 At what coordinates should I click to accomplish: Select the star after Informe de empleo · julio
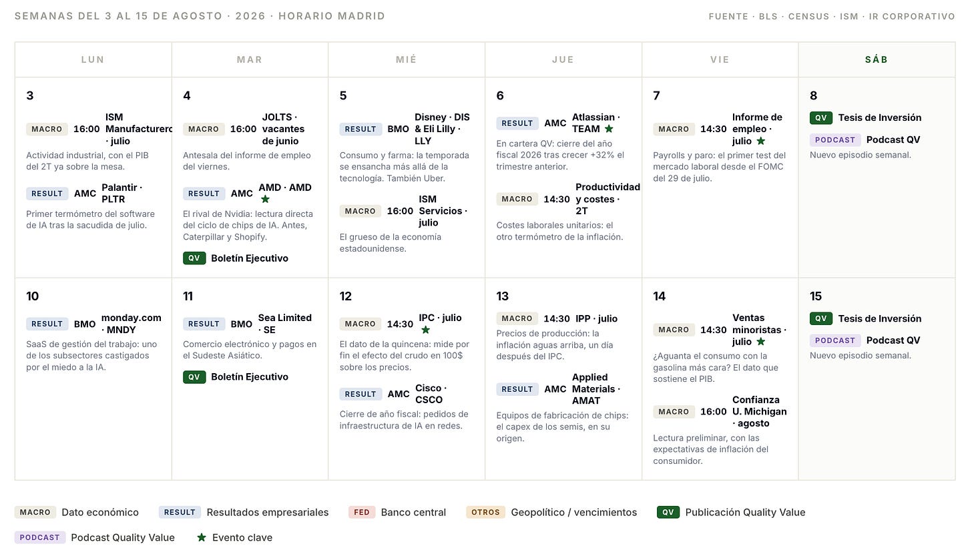click(760, 141)
